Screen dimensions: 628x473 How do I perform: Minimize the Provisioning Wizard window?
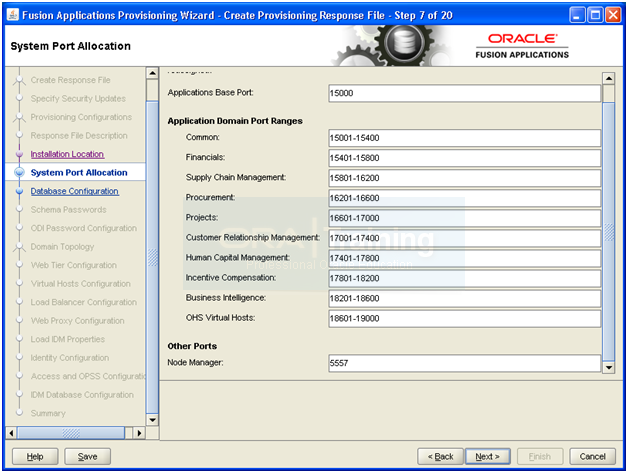click(577, 15)
